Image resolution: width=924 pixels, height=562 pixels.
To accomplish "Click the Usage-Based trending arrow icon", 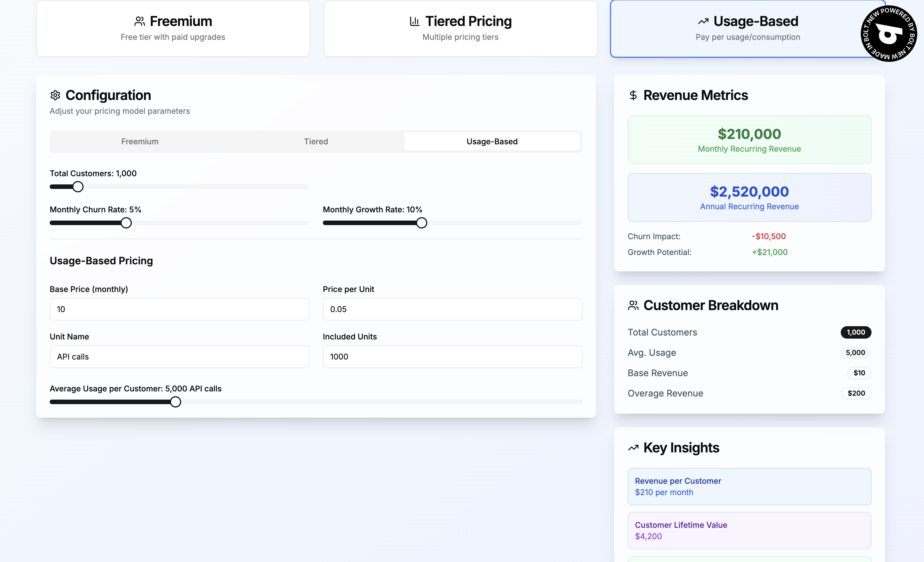I will (704, 21).
